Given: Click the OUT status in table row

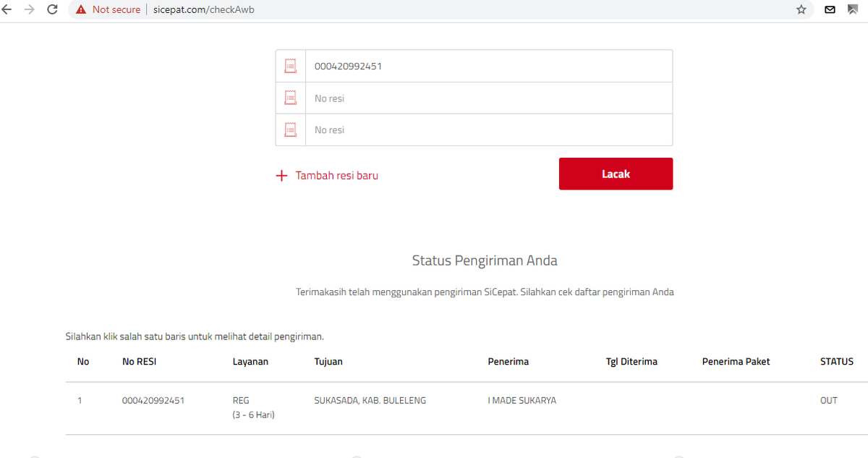Looking at the screenshot, I should click(x=829, y=400).
